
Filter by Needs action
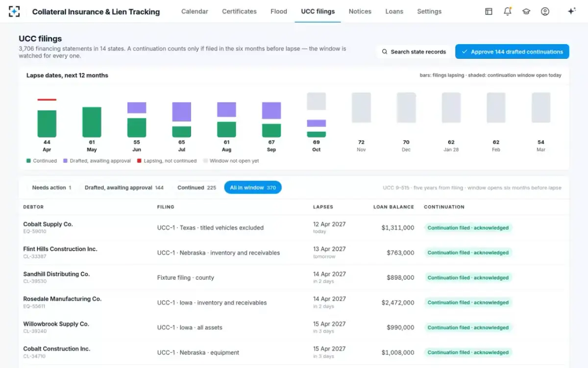[x=51, y=187]
